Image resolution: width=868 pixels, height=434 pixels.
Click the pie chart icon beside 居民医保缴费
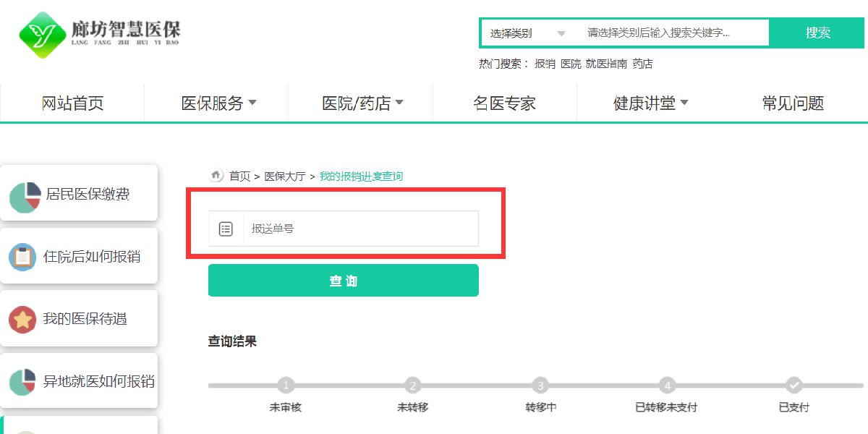[x=25, y=197]
